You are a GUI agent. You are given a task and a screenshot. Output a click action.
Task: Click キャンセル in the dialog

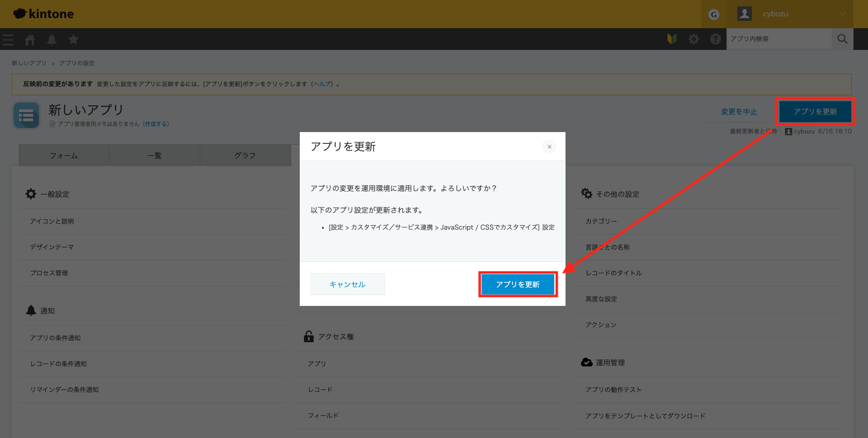pos(347,284)
